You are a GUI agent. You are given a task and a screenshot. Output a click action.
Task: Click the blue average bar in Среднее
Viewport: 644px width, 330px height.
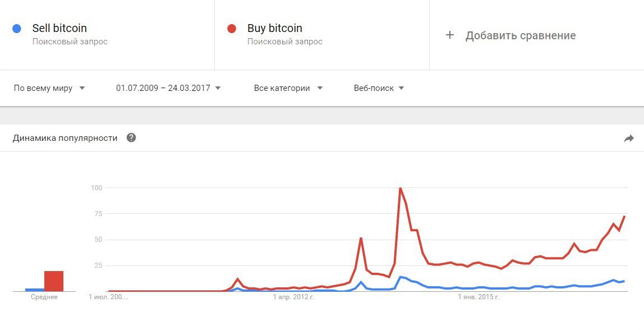pyautogui.click(x=35, y=290)
